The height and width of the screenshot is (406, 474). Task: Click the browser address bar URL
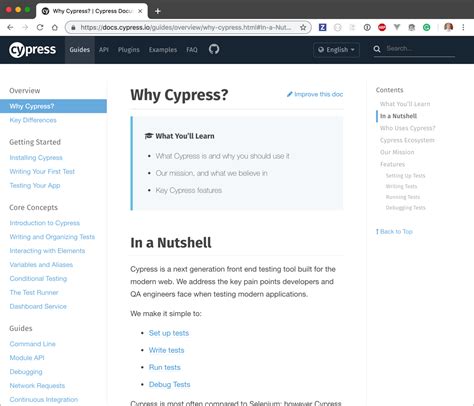pyautogui.click(x=186, y=27)
